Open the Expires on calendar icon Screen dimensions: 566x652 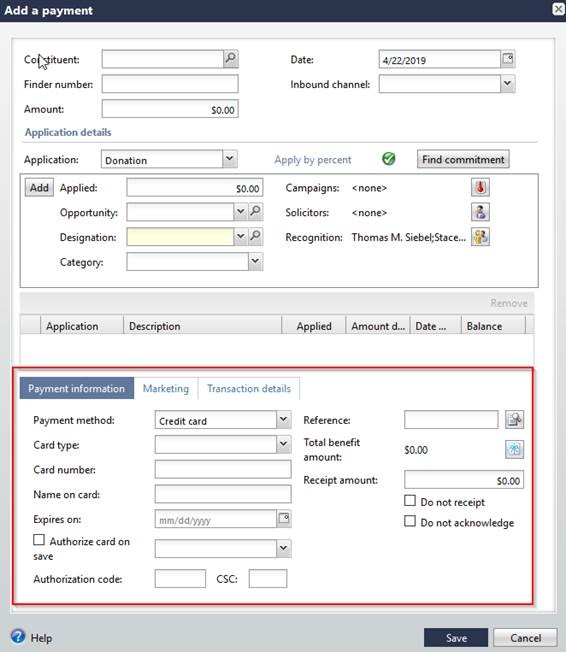284,519
